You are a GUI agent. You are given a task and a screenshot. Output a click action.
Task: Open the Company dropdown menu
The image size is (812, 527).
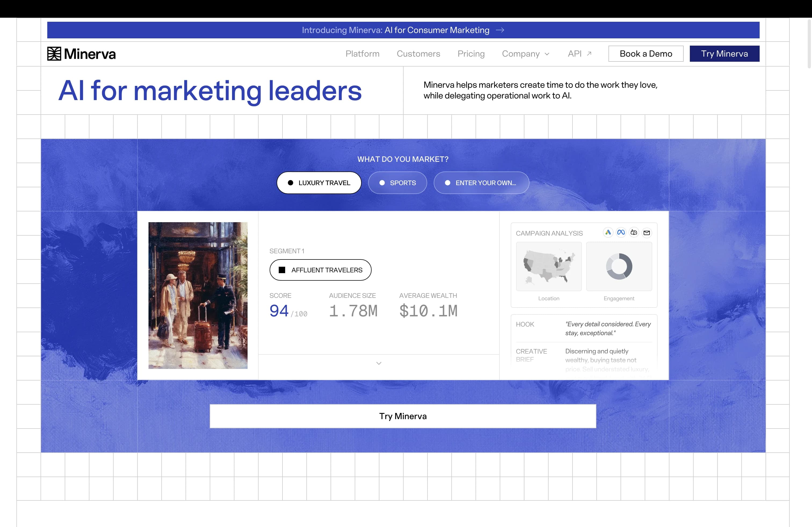(x=526, y=54)
